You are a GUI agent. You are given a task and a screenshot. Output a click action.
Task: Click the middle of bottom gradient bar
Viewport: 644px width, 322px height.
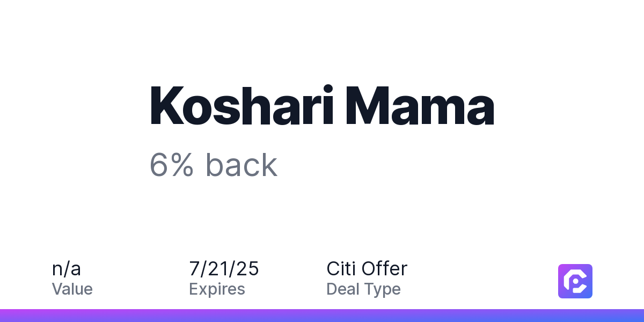[322, 316]
